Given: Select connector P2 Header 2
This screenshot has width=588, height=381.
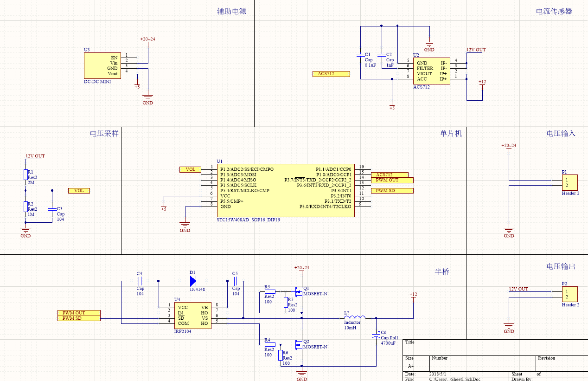Looking at the screenshot, I should [569, 294].
